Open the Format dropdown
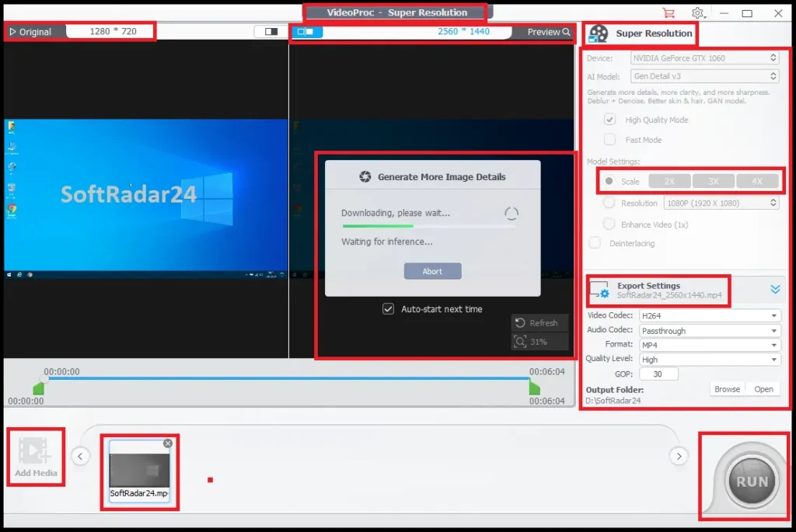This screenshot has height=532, width=796. [709, 345]
